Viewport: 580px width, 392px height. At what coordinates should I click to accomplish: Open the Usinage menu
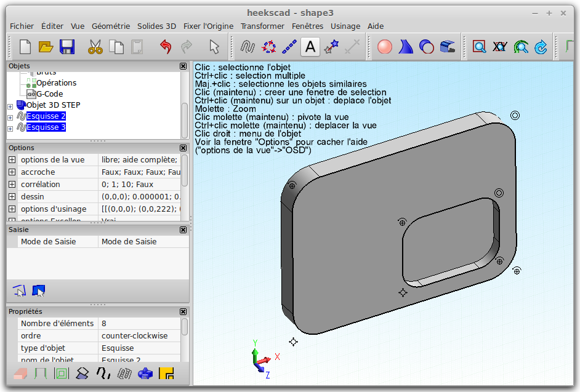point(345,26)
